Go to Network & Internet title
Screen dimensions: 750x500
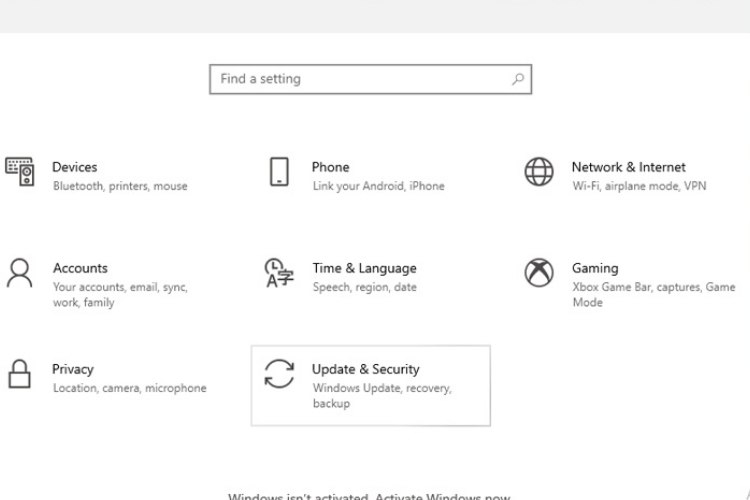(628, 167)
